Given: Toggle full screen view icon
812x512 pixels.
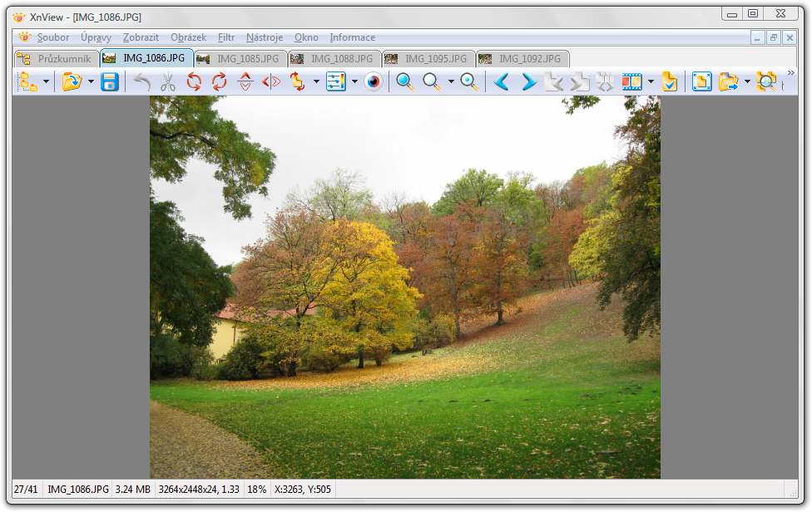Looking at the screenshot, I should [x=701, y=81].
